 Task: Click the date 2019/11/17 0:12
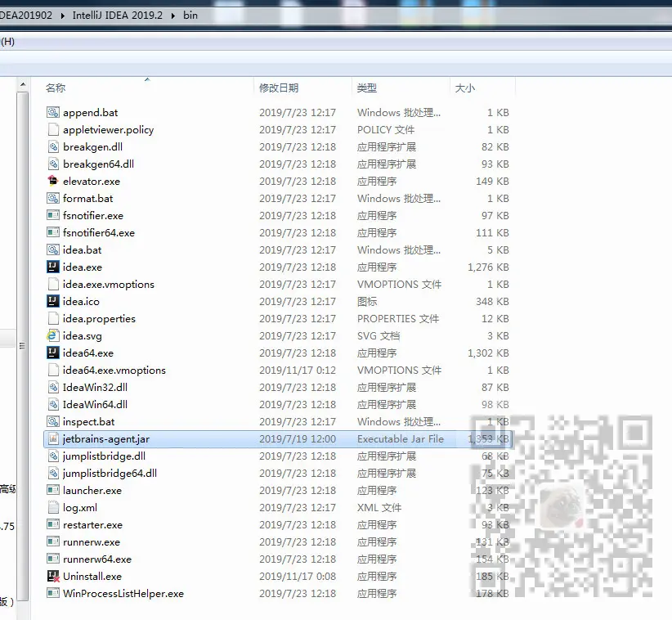298,370
